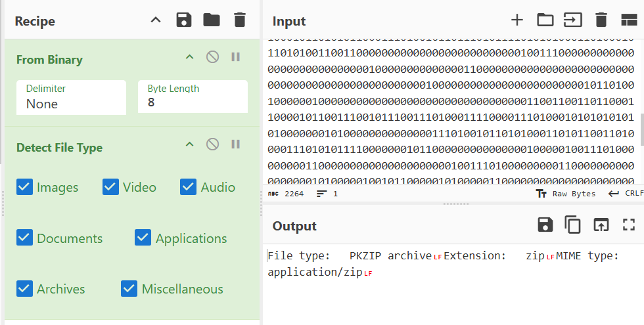This screenshot has height=325, width=644.
Task: Collapse the Detect File Type operation
Action: [x=189, y=145]
